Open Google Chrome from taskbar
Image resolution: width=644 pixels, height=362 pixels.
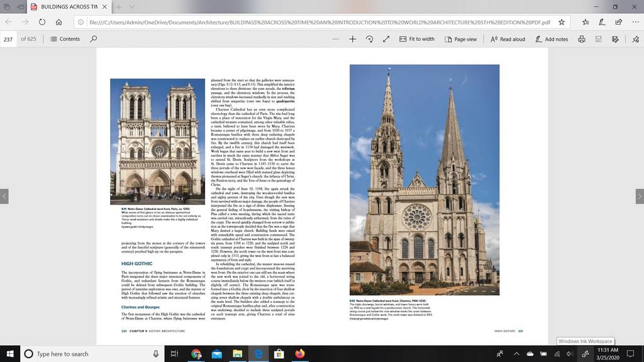196,354
